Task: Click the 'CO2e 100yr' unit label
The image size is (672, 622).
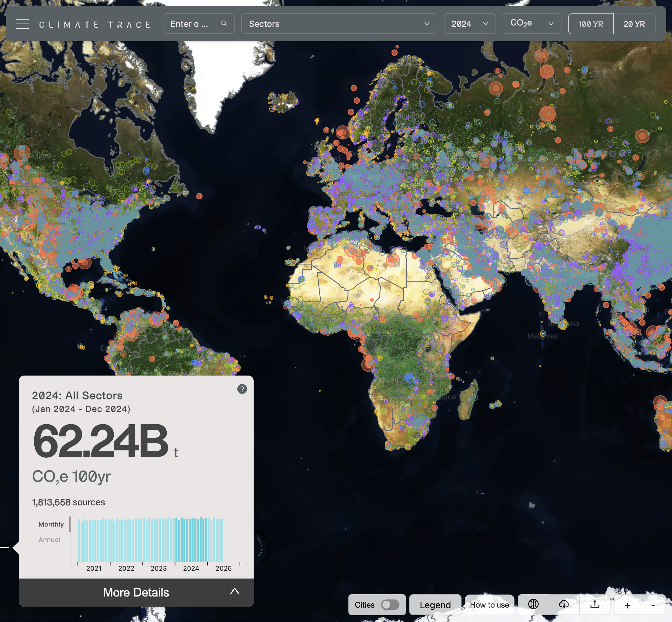Action: pyautogui.click(x=71, y=477)
